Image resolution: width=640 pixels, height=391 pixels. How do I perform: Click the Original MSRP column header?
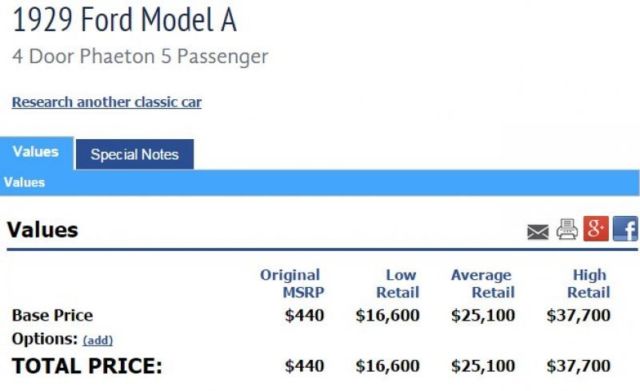pyautogui.click(x=292, y=284)
